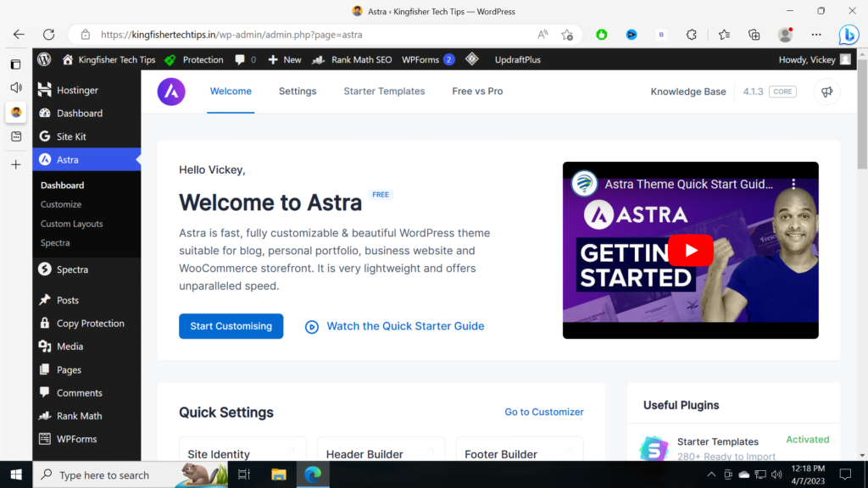Open the Howdy, Vickey profile menu
Viewport: 868px width, 488px height.
815,59
